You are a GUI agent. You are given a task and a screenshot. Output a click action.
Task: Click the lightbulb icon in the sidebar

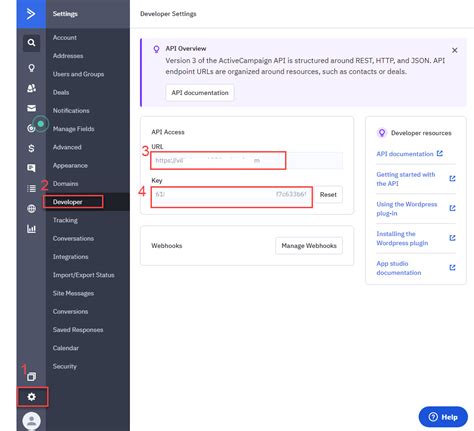(31, 68)
